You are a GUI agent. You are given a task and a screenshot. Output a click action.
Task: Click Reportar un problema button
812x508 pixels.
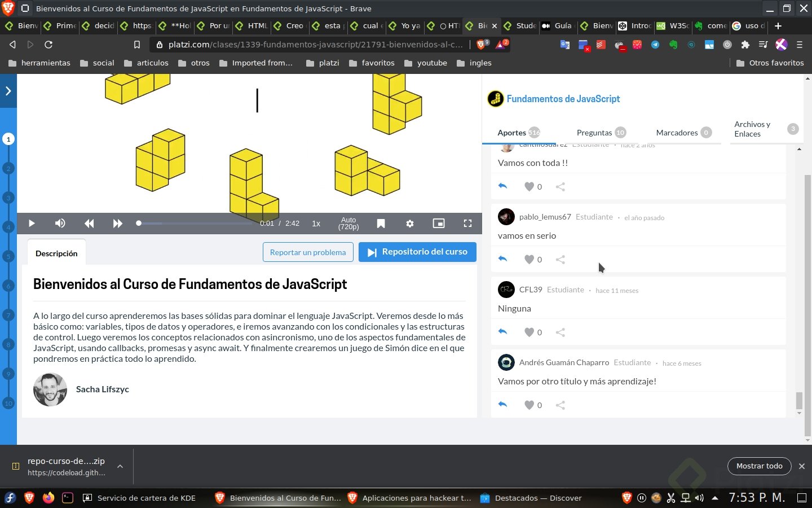308,252
